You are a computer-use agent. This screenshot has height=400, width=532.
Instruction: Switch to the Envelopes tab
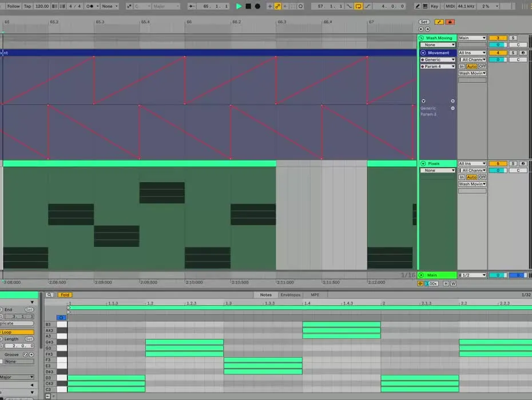(x=291, y=295)
